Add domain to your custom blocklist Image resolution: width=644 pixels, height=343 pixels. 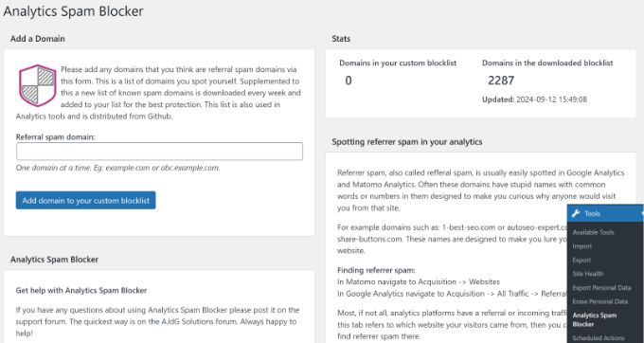86,200
